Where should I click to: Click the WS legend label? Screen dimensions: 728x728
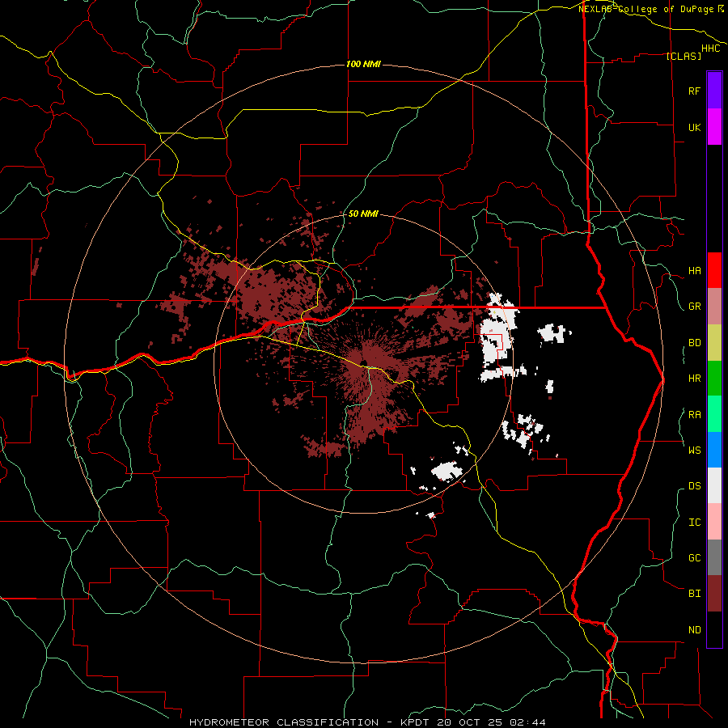[694, 451]
